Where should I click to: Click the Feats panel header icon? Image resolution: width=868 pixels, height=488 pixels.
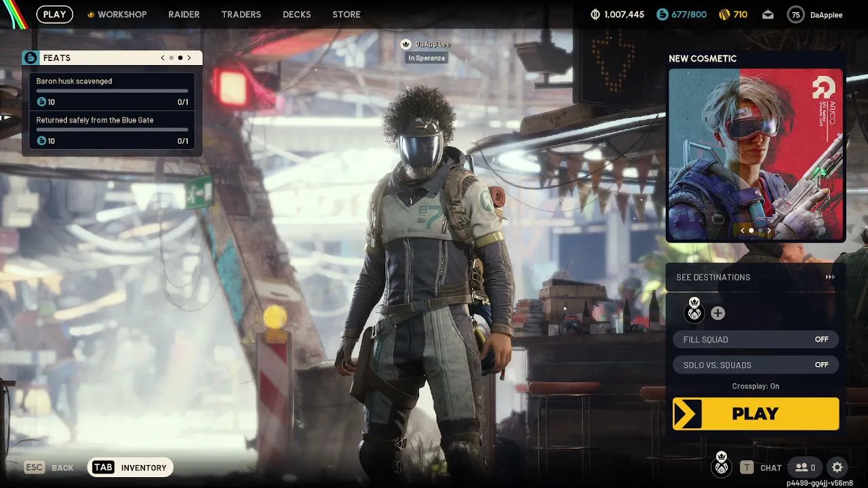(x=31, y=58)
